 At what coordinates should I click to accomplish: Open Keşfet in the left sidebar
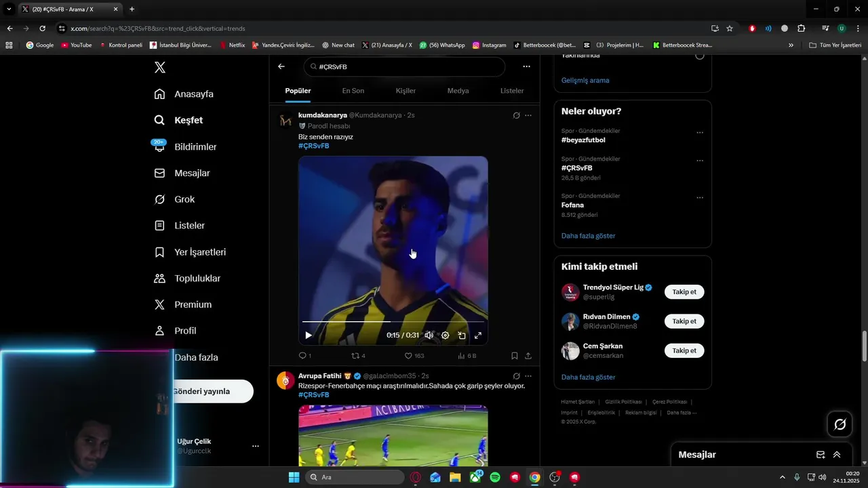click(179, 120)
